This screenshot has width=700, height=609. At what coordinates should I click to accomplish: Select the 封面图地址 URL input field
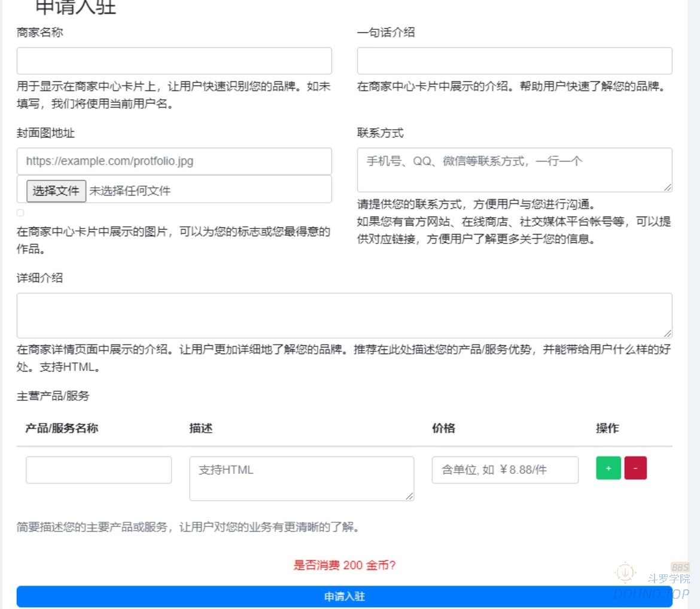(x=174, y=162)
